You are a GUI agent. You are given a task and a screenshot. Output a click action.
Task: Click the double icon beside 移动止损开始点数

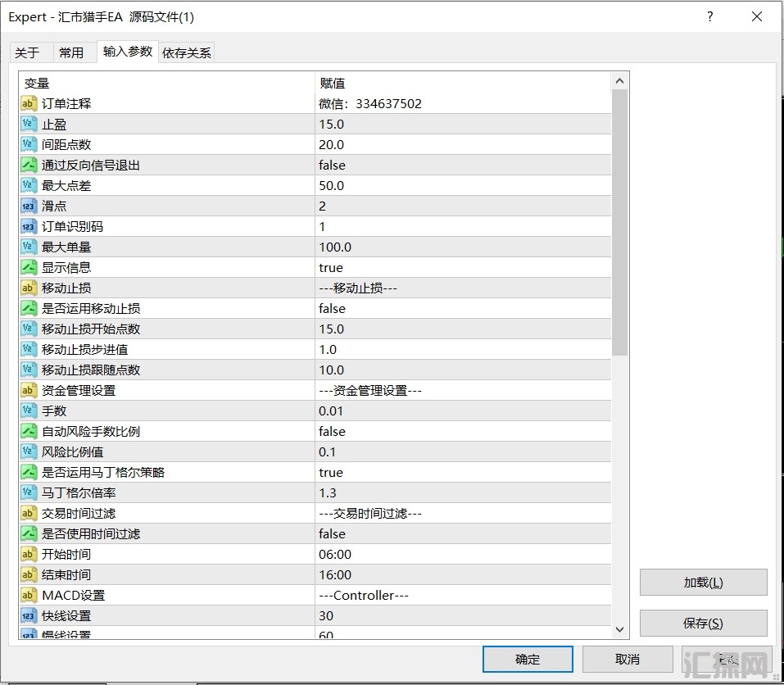(x=29, y=329)
